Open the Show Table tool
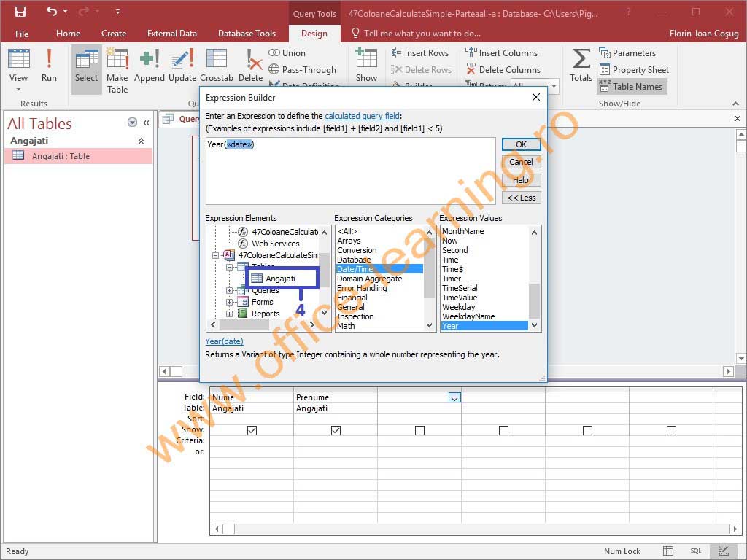The width and height of the screenshot is (747, 560). [366, 65]
